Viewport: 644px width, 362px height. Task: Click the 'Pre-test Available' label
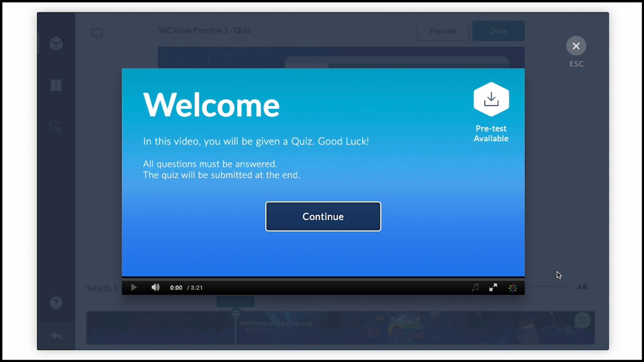491,133
